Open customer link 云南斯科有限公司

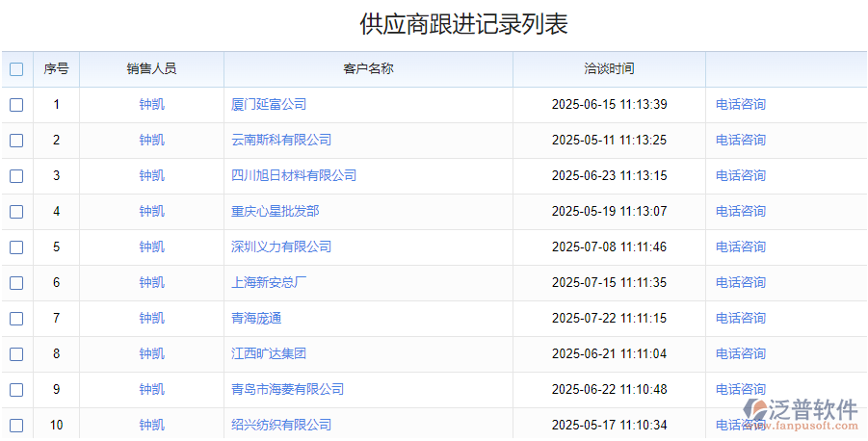coord(281,141)
